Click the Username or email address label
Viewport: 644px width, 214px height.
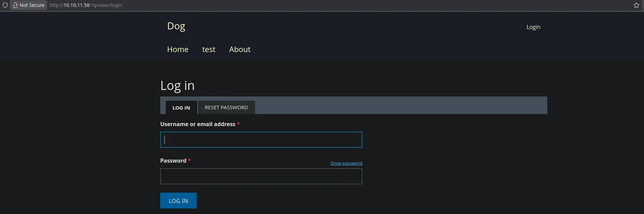[198, 124]
